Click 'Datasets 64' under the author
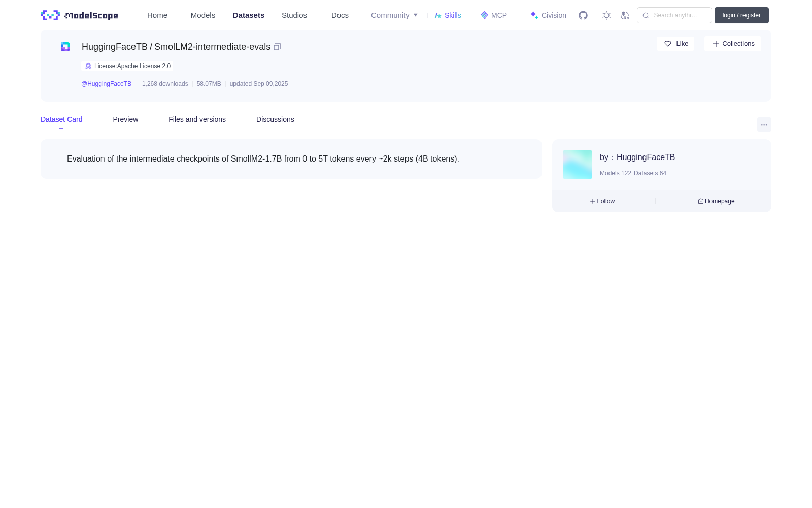 [x=650, y=173]
